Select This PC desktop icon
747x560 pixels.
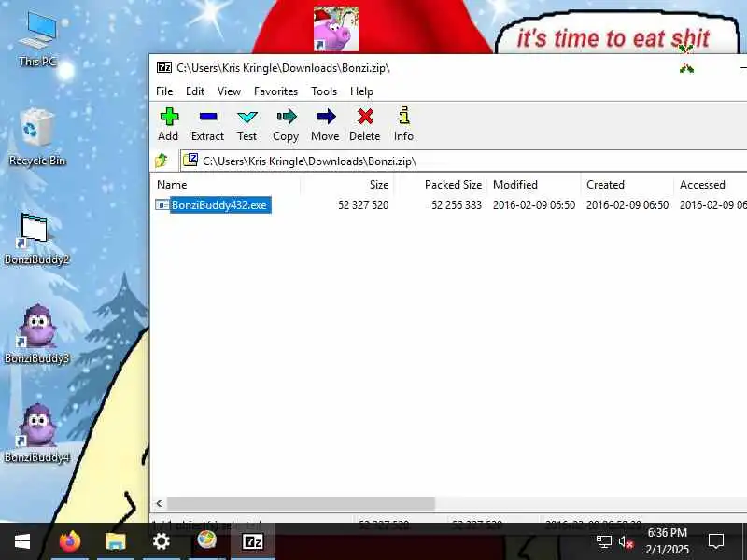click(37, 39)
